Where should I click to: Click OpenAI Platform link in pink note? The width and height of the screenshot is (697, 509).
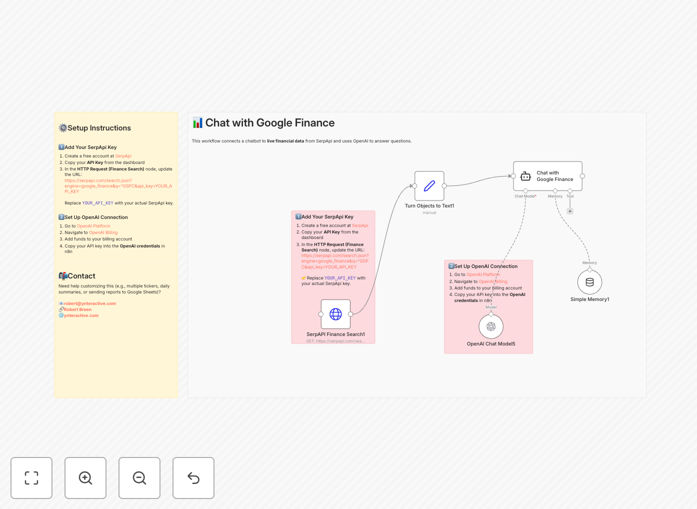click(x=483, y=274)
